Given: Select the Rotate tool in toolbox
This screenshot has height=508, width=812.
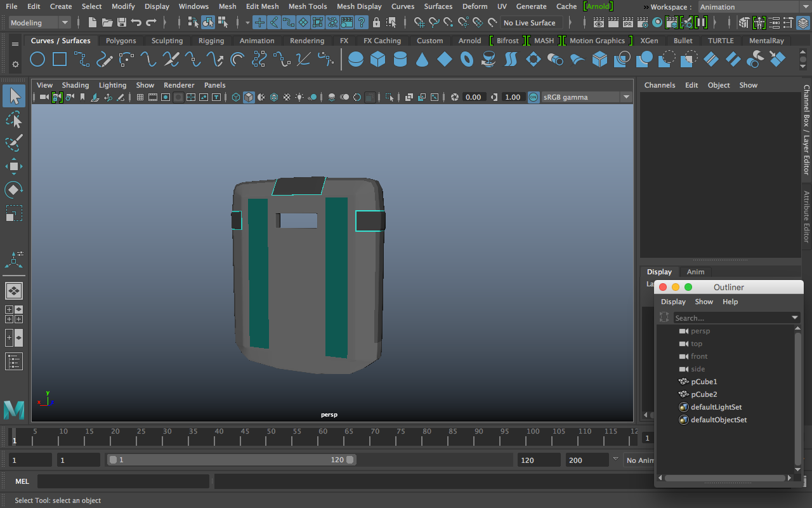Looking at the screenshot, I should (x=14, y=189).
